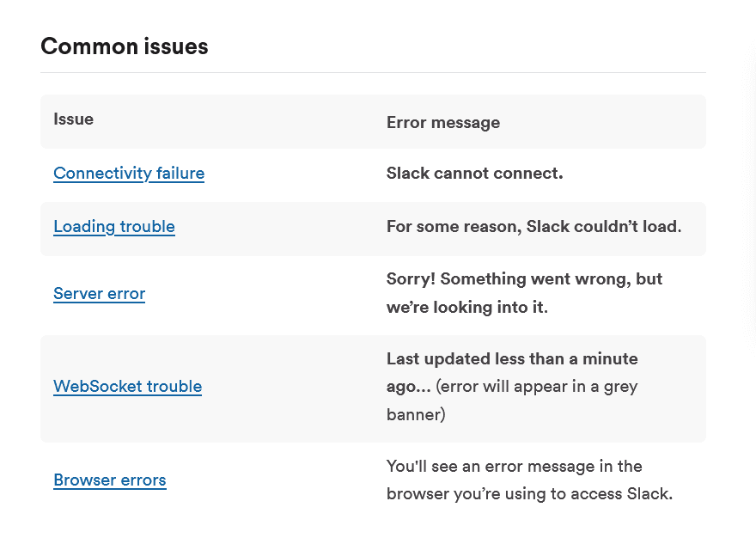The width and height of the screenshot is (756, 544).
Task: Click the 'Sorry! Something went wrong' message
Action: 524,292
